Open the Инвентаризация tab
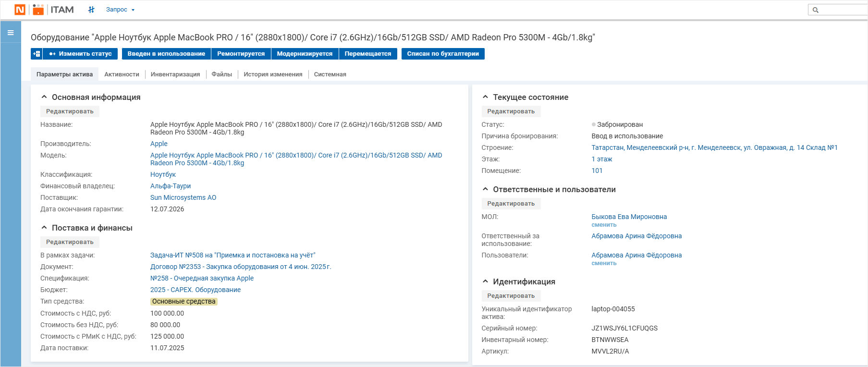 (175, 74)
